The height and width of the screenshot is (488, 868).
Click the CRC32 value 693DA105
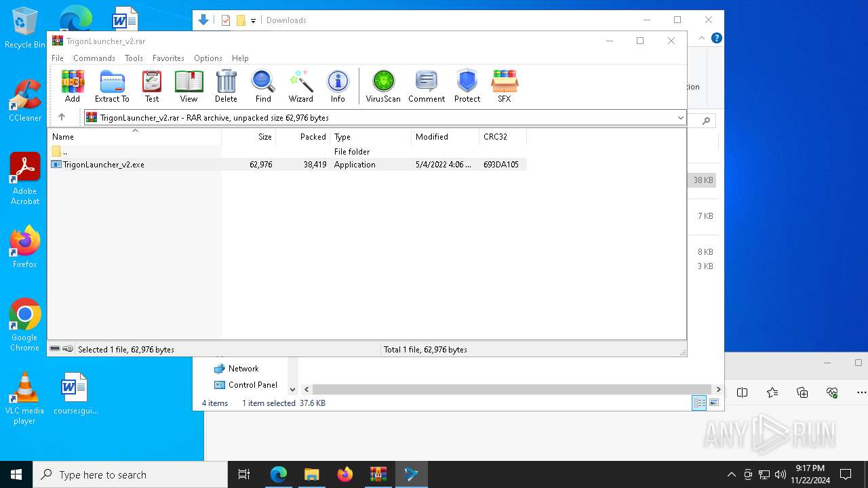click(x=501, y=165)
